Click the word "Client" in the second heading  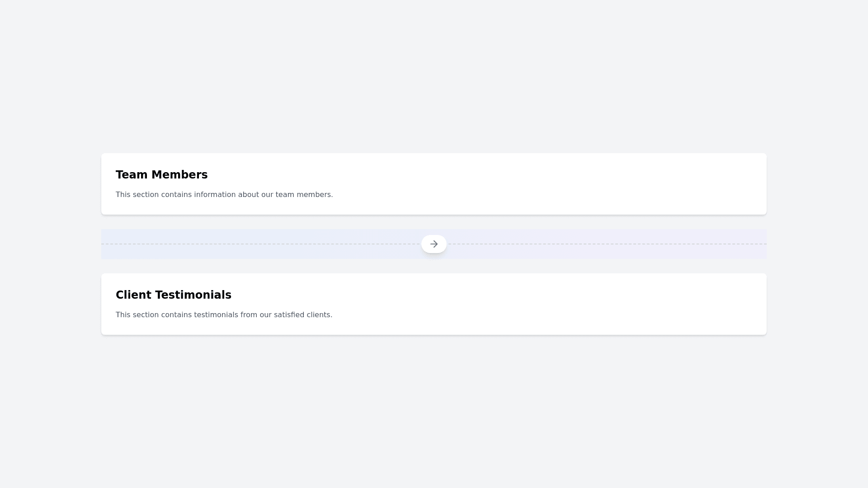coord(133,295)
